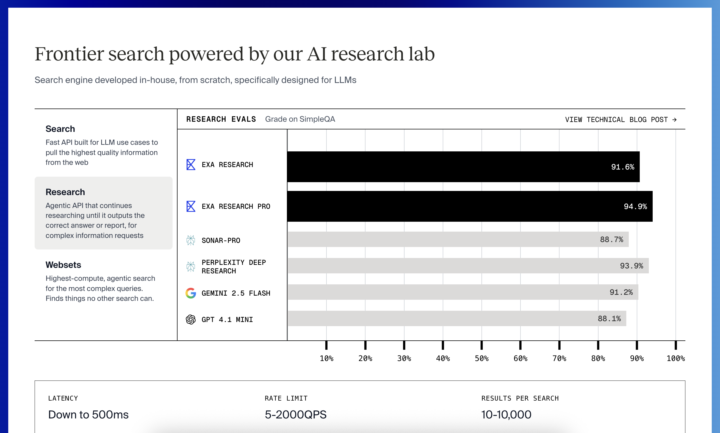Viewport: 720px width, 433px height.
Task: Click the RESULTS PER SEARCH label
Action: (520, 398)
